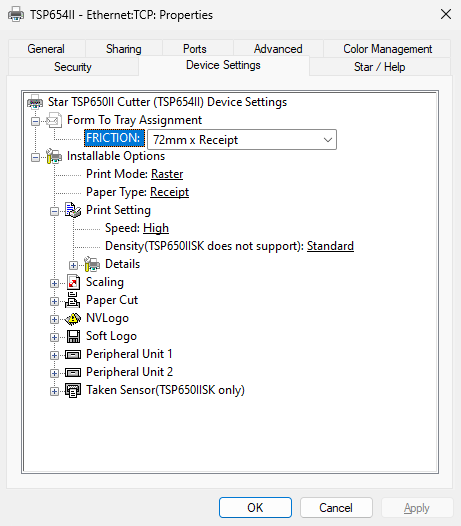Select the Form To Tray Assignment row
Screen dimensions: 461x526
pos(134,120)
